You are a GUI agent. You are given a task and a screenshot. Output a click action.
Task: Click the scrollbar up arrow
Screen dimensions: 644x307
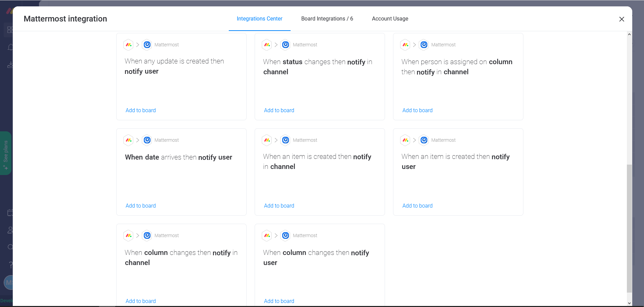tap(630, 34)
